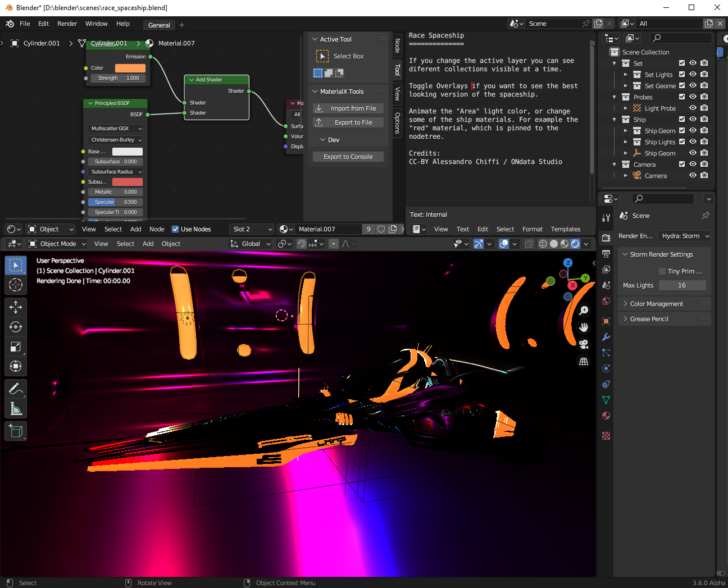Image resolution: width=728 pixels, height=588 pixels.
Task: Choose the Move tool
Action: coord(16,307)
